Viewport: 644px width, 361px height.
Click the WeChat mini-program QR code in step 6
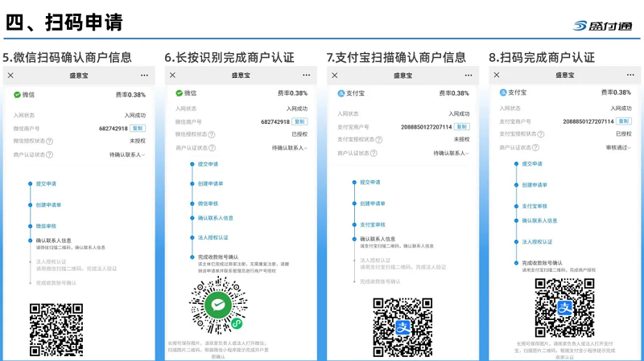pos(217,307)
